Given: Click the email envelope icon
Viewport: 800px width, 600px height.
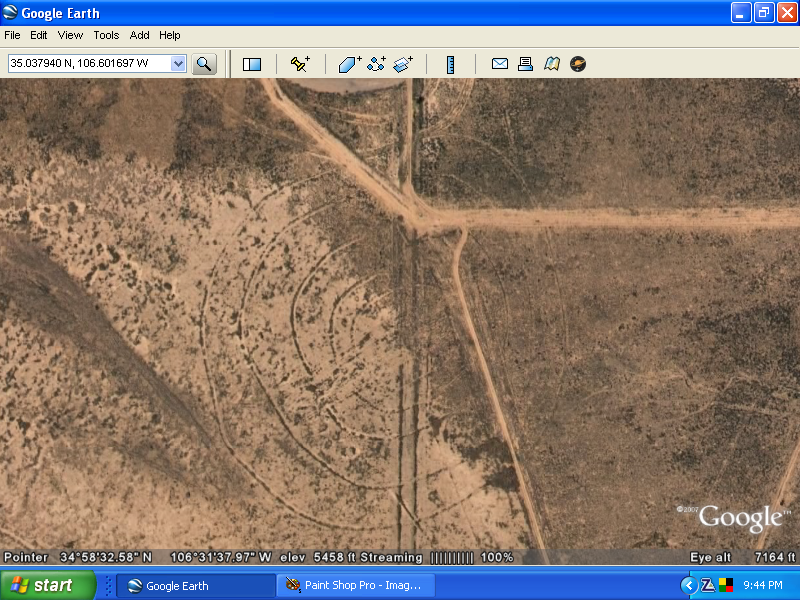Looking at the screenshot, I should tap(499, 64).
